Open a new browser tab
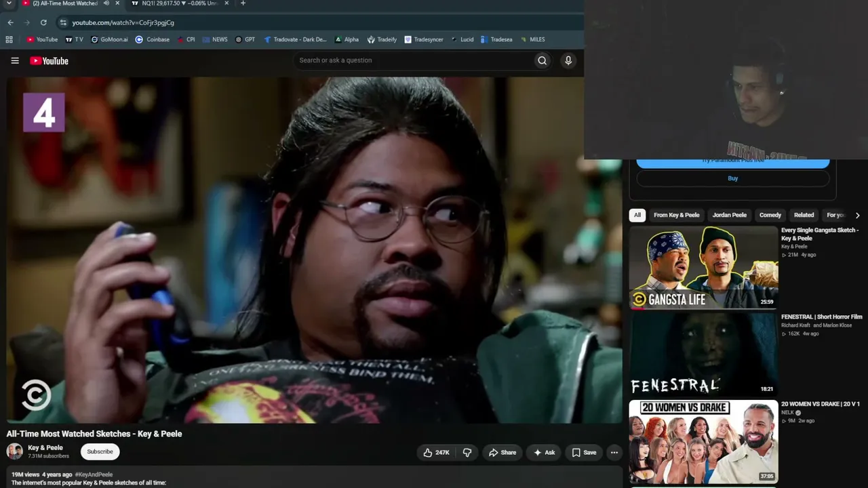 (243, 3)
